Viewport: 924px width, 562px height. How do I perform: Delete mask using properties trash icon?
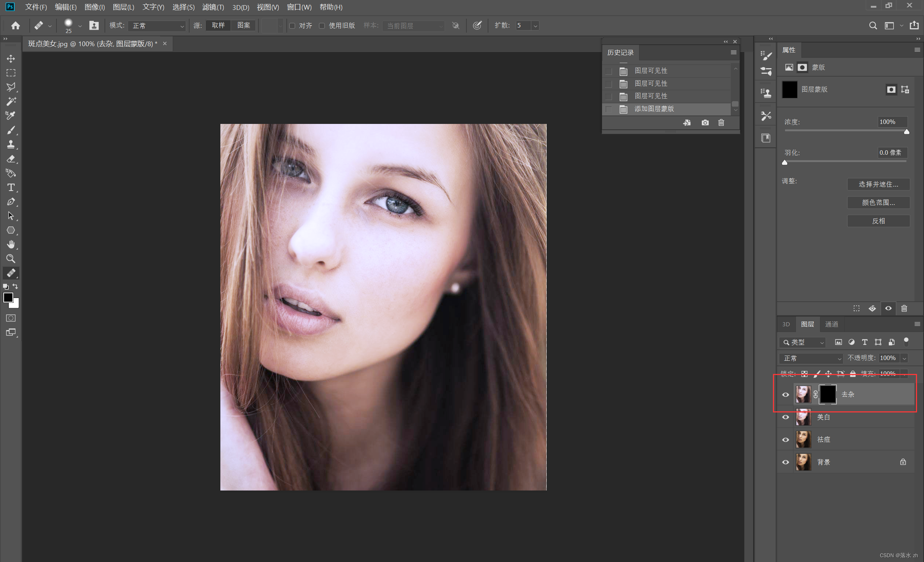point(904,308)
